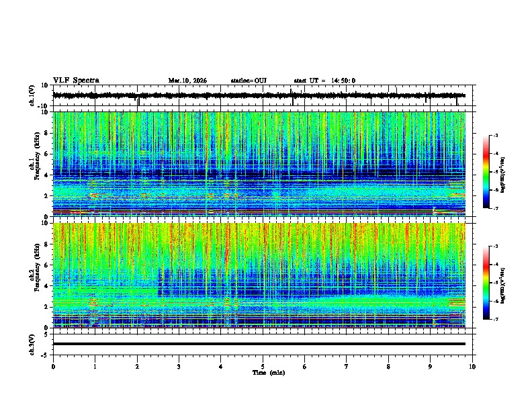Click the log(PSD) label beside ch.1 colorbar
This screenshot has width=532, height=411.
(x=503, y=175)
